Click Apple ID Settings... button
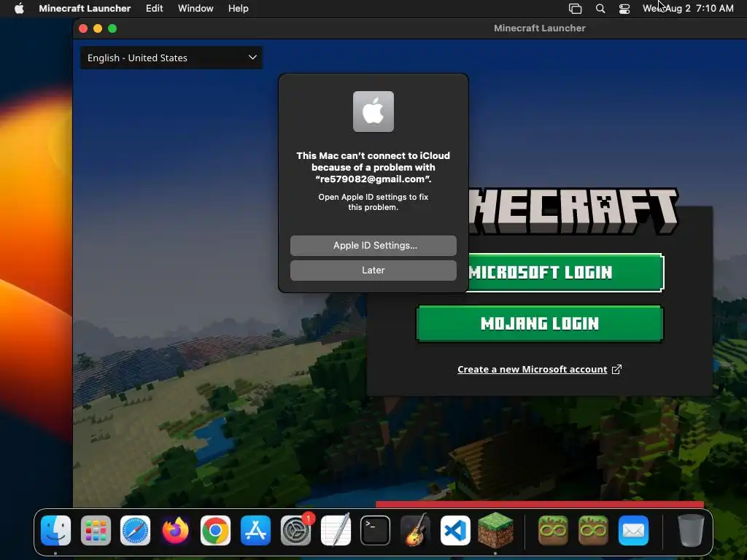The width and height of the screenshot is (747, 560). [x=373, y=245]
